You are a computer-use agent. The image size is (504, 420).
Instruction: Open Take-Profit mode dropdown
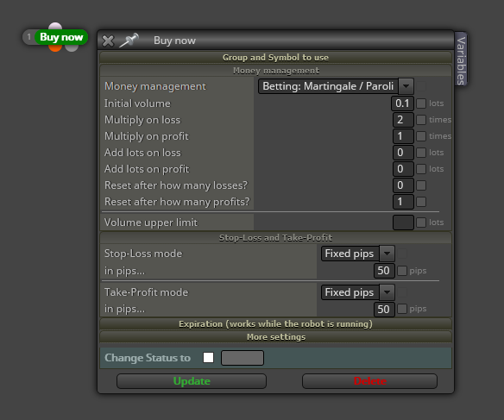358,292
